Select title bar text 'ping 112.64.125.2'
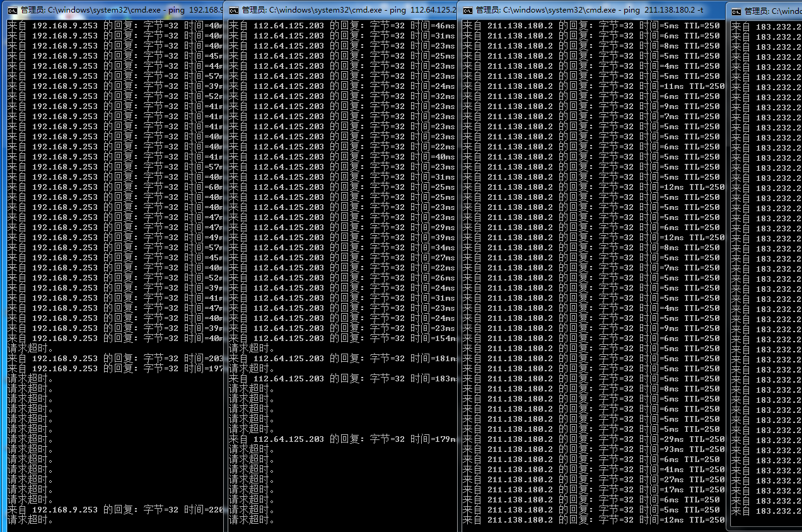Screen dimensions: 802x532 422,10
